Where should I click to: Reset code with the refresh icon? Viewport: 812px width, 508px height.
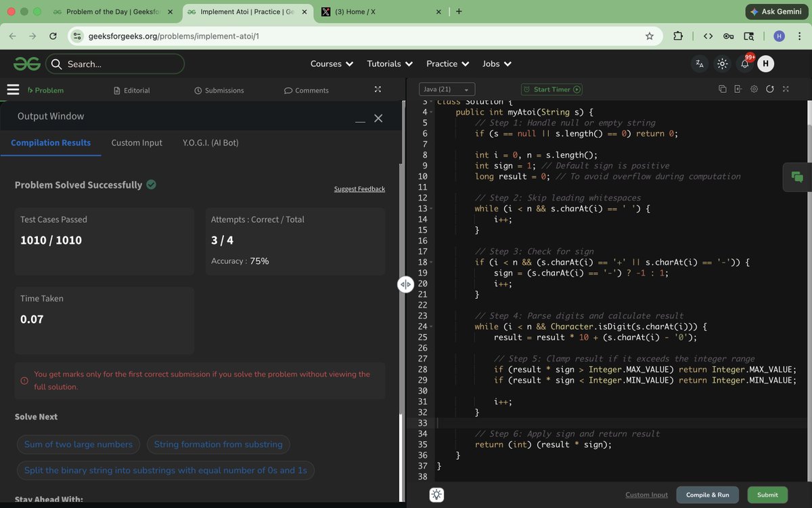point(770,89)
